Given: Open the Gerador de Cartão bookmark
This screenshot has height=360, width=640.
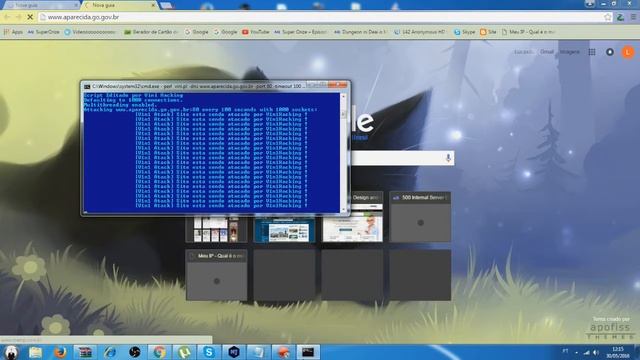Looking at the screenshot, I should [151, 32].
